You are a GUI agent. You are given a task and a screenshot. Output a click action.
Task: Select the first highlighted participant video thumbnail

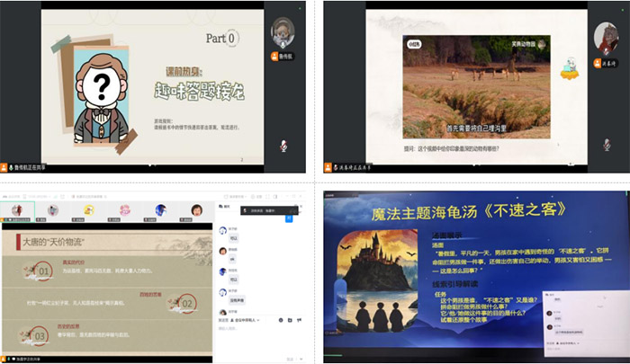(x=16, y=209)
